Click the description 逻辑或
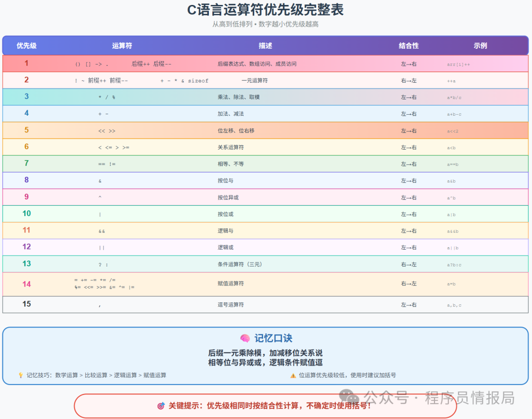 (225, 247)
